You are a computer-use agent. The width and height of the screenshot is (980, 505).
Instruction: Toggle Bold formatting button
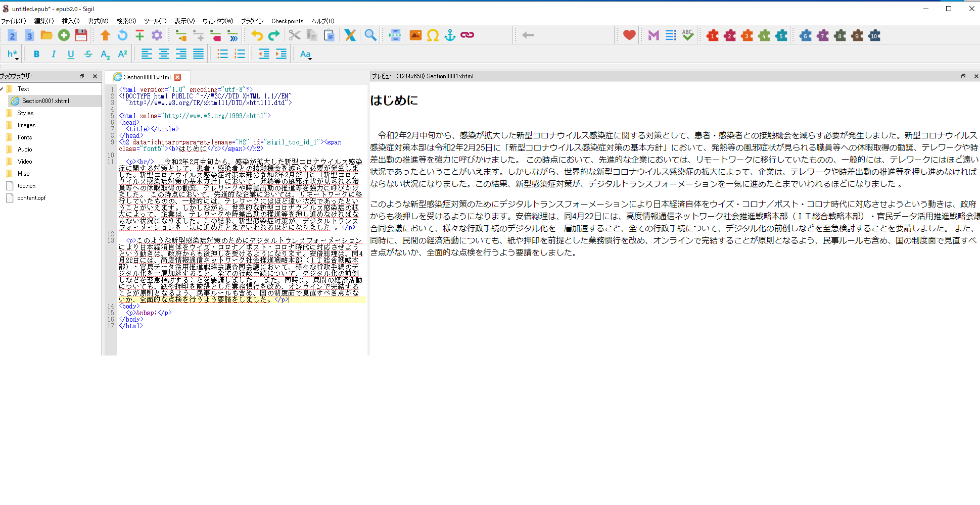(36, 55)
